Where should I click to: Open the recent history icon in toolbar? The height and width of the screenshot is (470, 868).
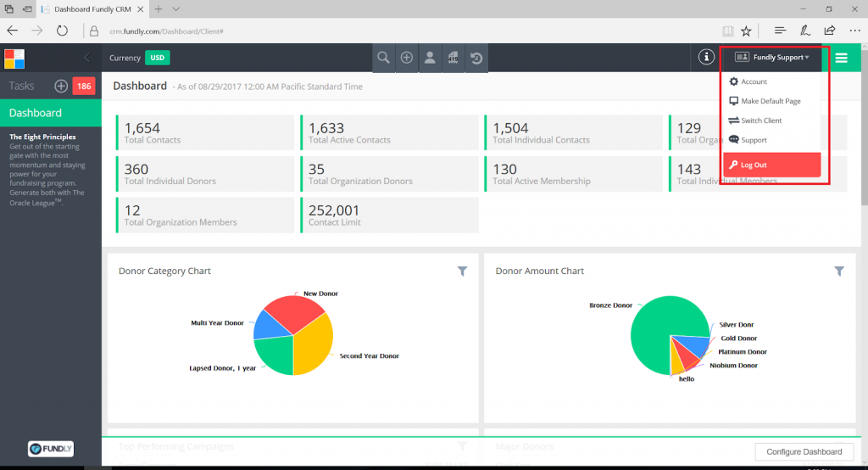tap(476, 58)
